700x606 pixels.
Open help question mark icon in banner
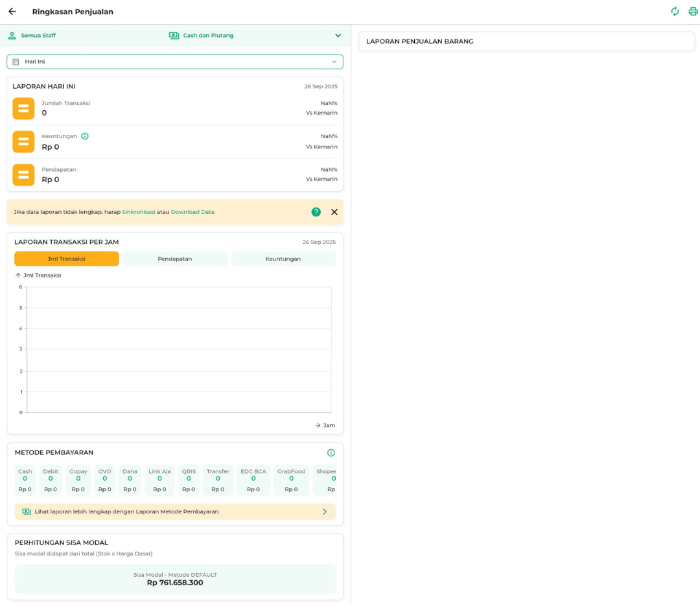316,212
